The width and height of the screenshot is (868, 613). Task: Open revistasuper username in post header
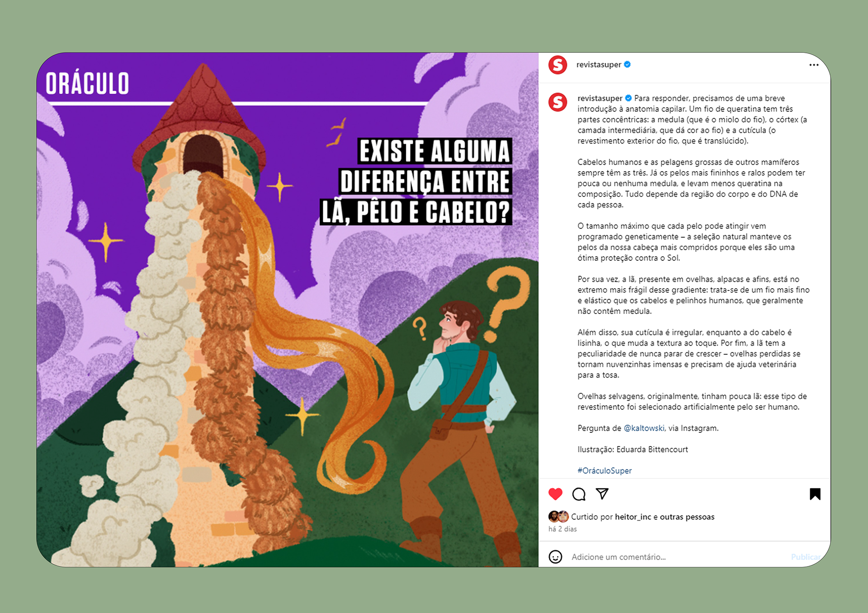(x=599, y=65)
